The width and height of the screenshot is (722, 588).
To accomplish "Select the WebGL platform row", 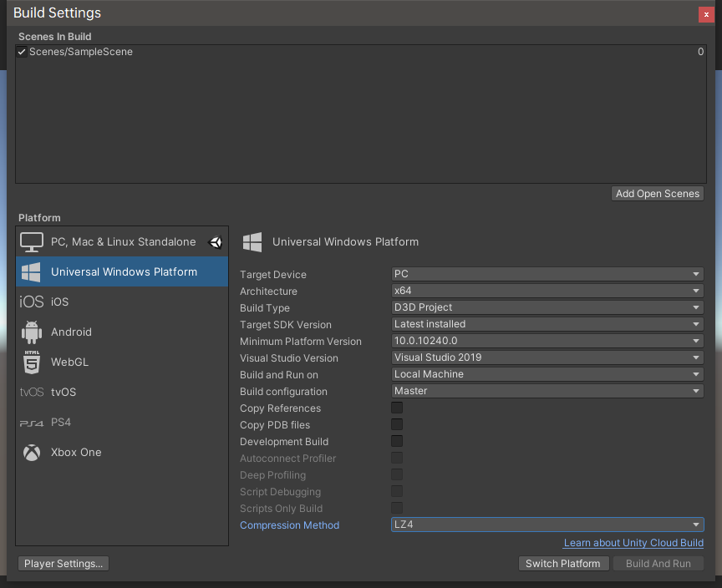I will pos(122,362).
